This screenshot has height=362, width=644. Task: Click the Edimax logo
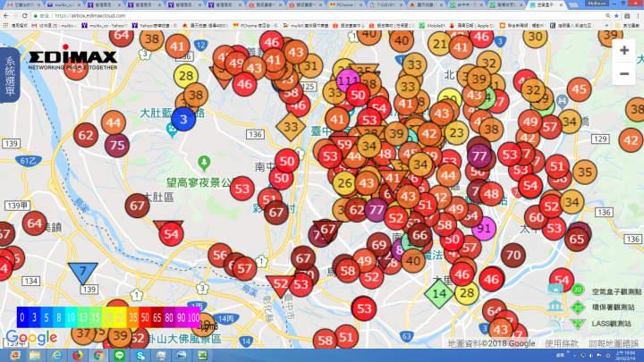(x=72, y=57)
